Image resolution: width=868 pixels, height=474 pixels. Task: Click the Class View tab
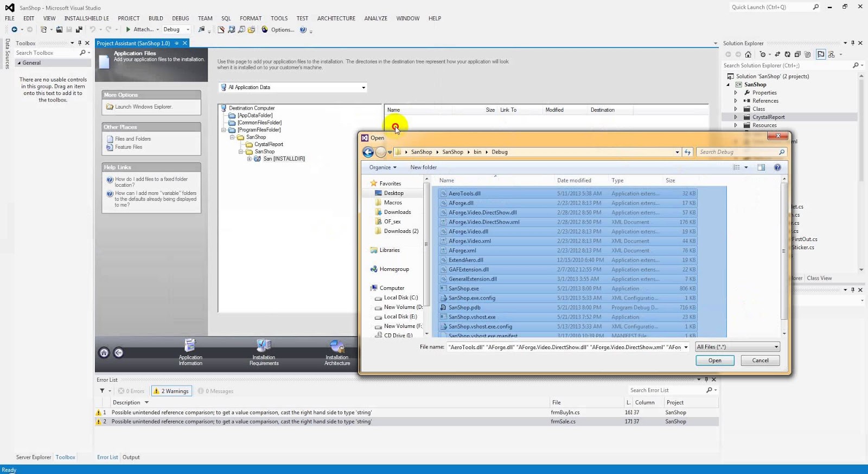coord(819,278)
